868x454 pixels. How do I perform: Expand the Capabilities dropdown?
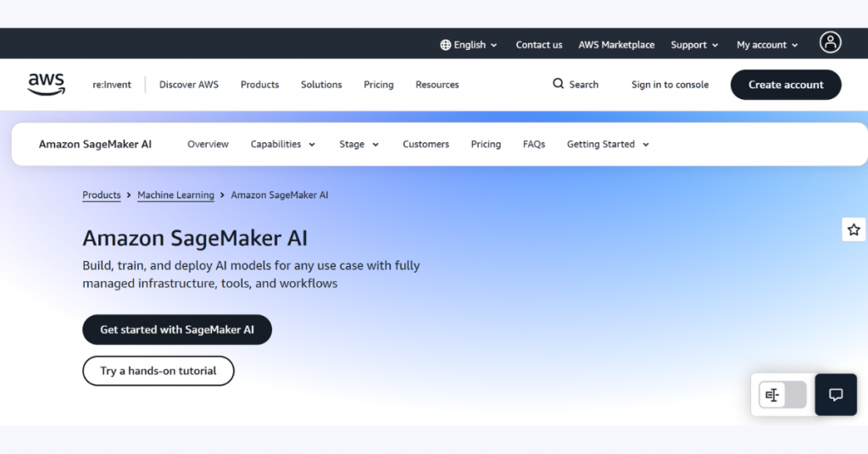point(283,144)
